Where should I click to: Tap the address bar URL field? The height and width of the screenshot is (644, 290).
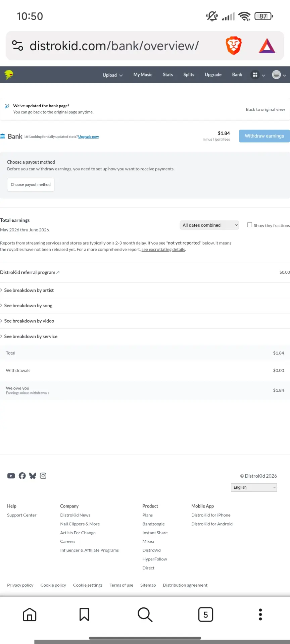tap(114, 46)
